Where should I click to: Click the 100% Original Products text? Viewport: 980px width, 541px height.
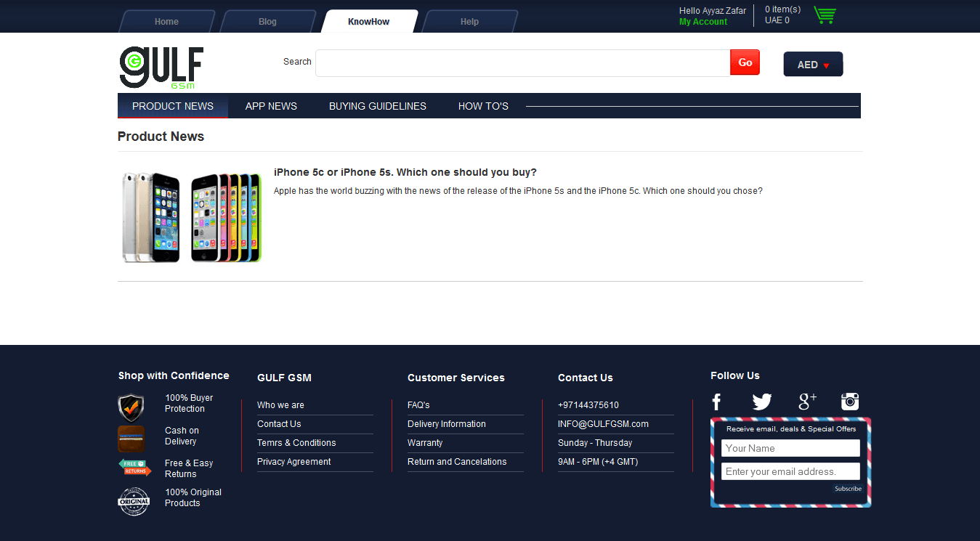tap(193, 497)
